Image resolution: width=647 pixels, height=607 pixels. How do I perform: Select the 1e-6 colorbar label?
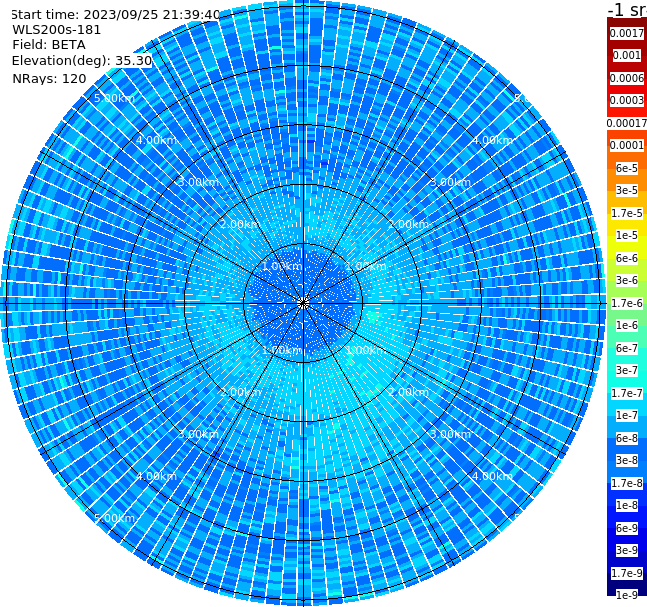click(627, 325)
